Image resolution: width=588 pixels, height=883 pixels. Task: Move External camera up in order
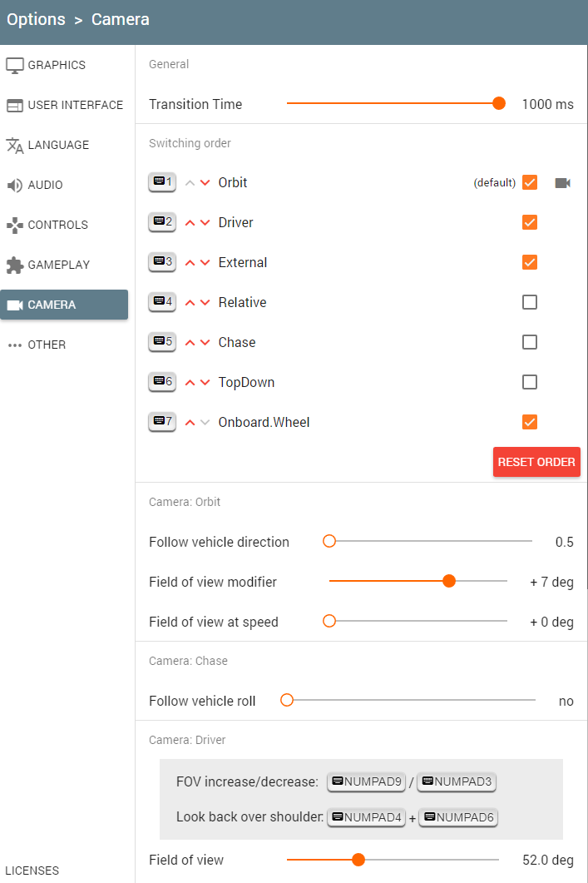pos(190,263)
